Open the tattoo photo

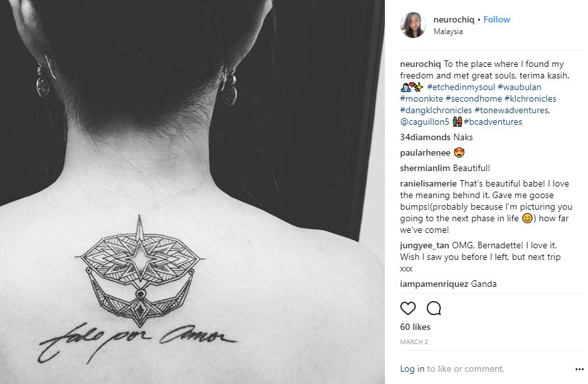pyautogui.click(x=192, y=192)
